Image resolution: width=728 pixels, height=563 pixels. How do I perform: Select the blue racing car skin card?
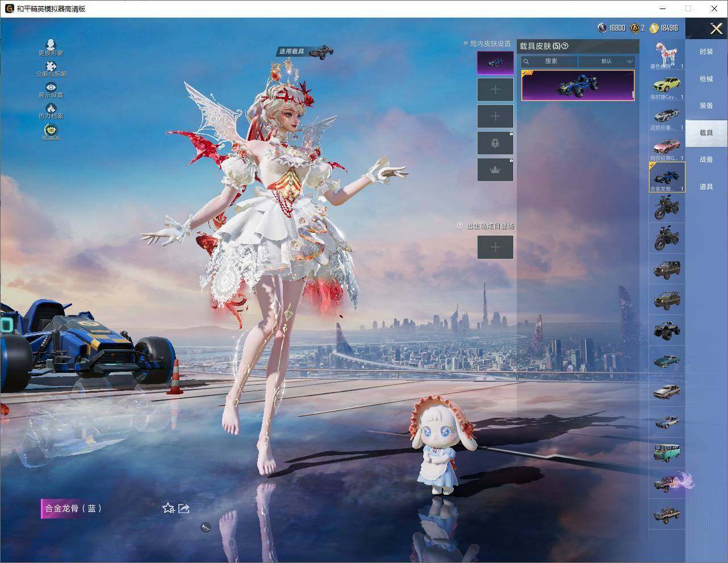click(x=578, y=86)
